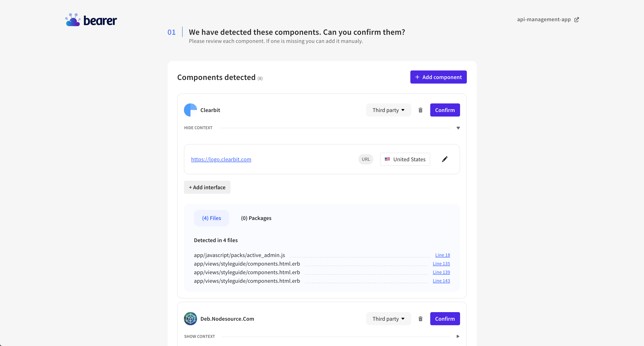Click the Detected in 4 files label
This screenshot has width=644, height=346.
click(x=216, y=240)
